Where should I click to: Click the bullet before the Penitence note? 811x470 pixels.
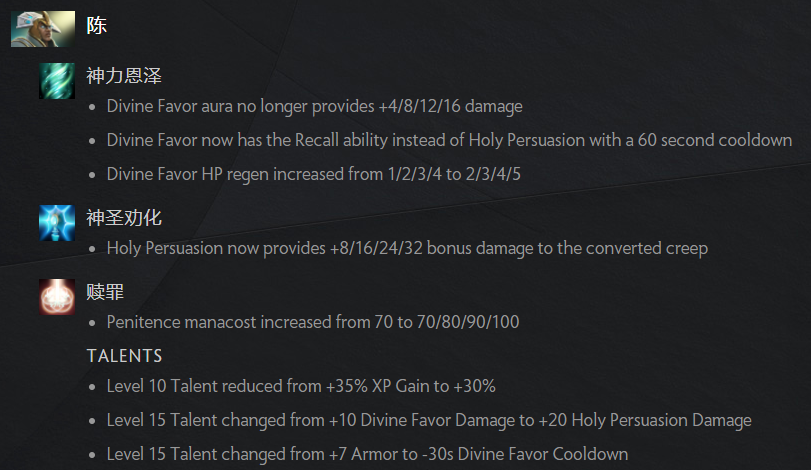coord(92,323)
